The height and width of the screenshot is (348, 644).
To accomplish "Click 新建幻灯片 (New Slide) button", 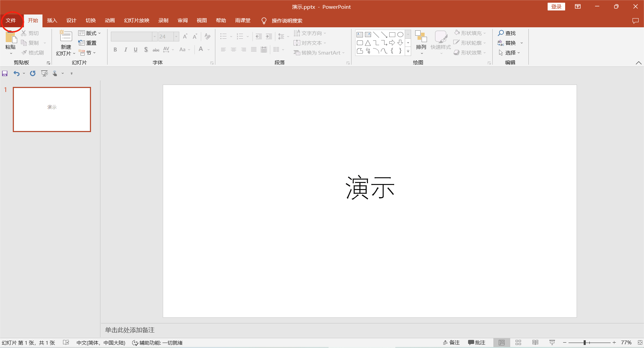I will [x=65, y=42].
